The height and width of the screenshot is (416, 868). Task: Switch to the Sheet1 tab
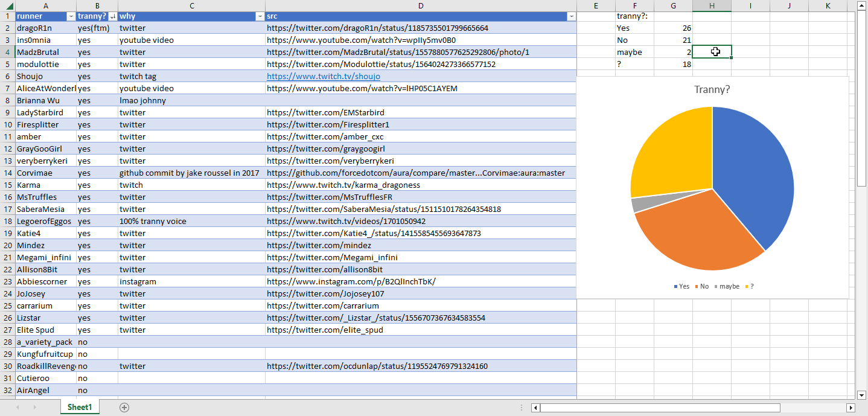tap(79, 408)
